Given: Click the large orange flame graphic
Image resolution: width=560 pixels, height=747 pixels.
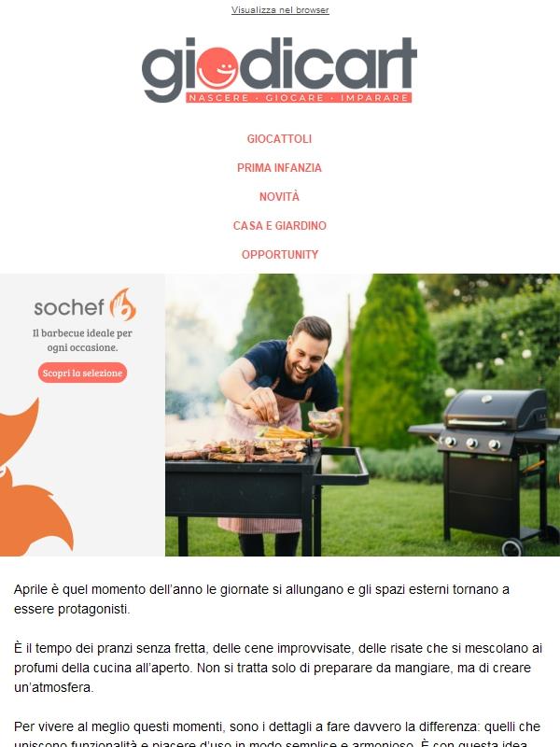Looking at the screenshot, I should click(34, 478).
